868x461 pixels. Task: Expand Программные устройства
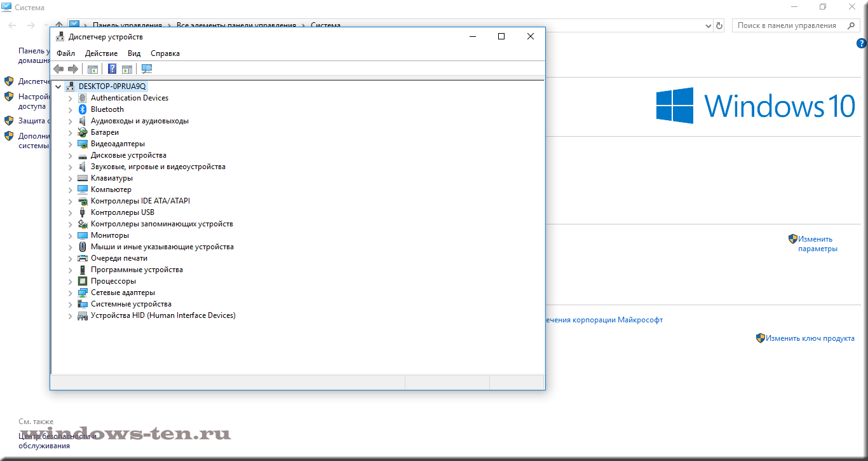tap(71, 270)
